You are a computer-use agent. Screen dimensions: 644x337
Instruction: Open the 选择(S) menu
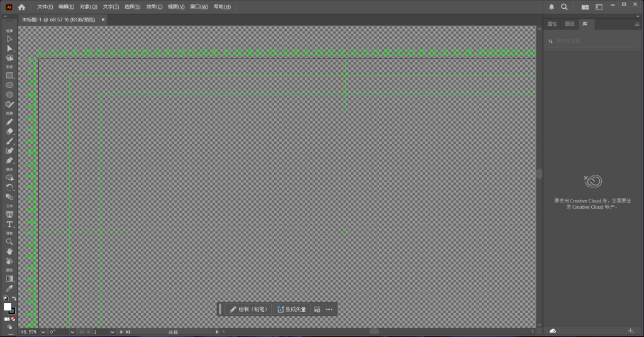[132, 6]
